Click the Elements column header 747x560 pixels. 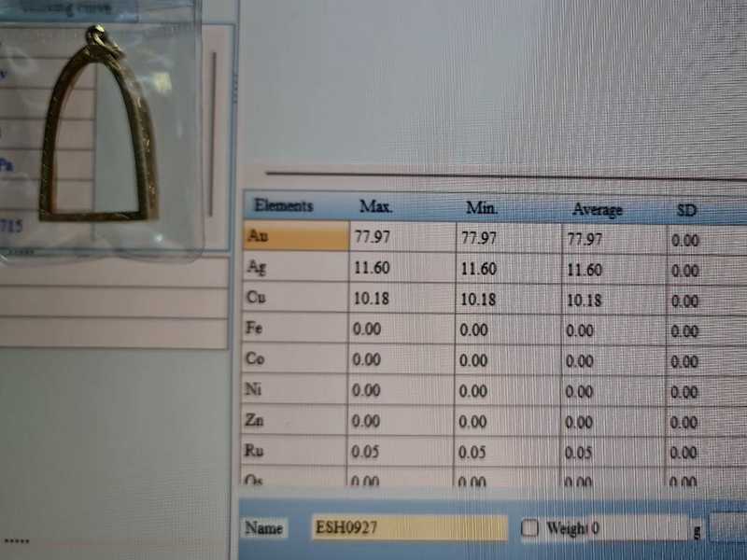284,206
